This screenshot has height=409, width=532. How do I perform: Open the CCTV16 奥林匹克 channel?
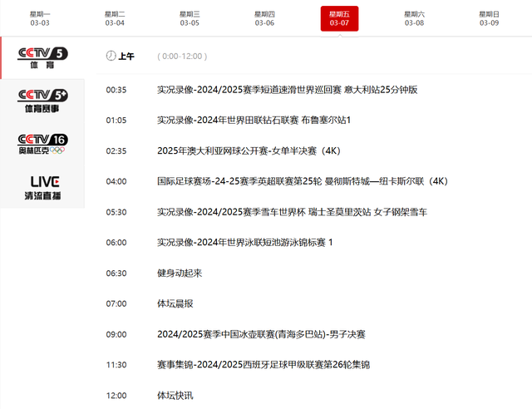coord(42,144)
